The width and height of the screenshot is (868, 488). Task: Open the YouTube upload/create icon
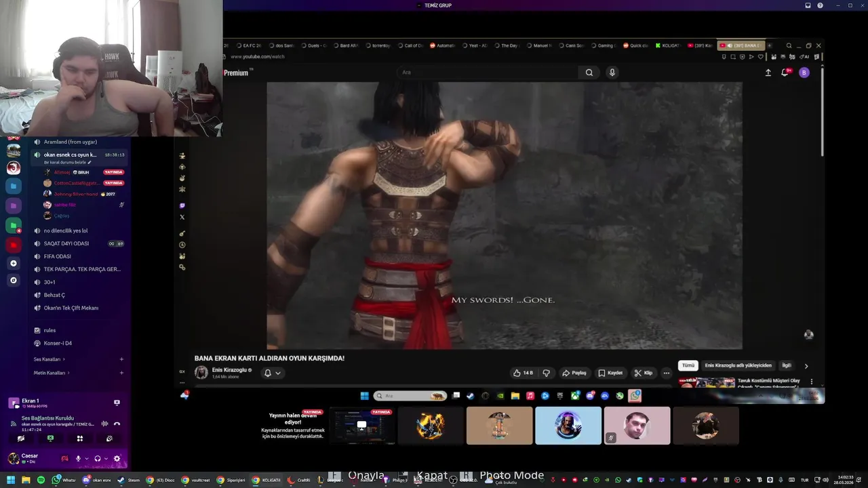(768, 73)
